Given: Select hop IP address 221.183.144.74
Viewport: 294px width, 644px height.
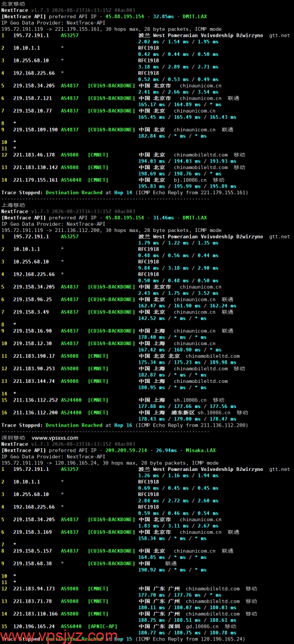Looking at the screenshot, I should point(34,381).
